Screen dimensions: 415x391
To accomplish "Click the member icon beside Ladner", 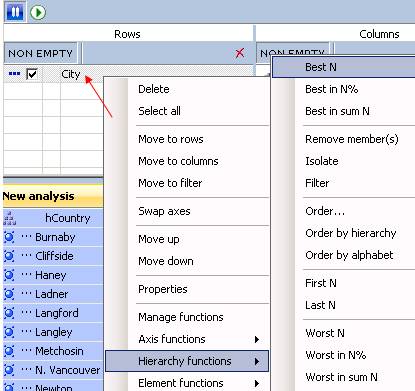I will pyautogui.click(x=9, y=294).
